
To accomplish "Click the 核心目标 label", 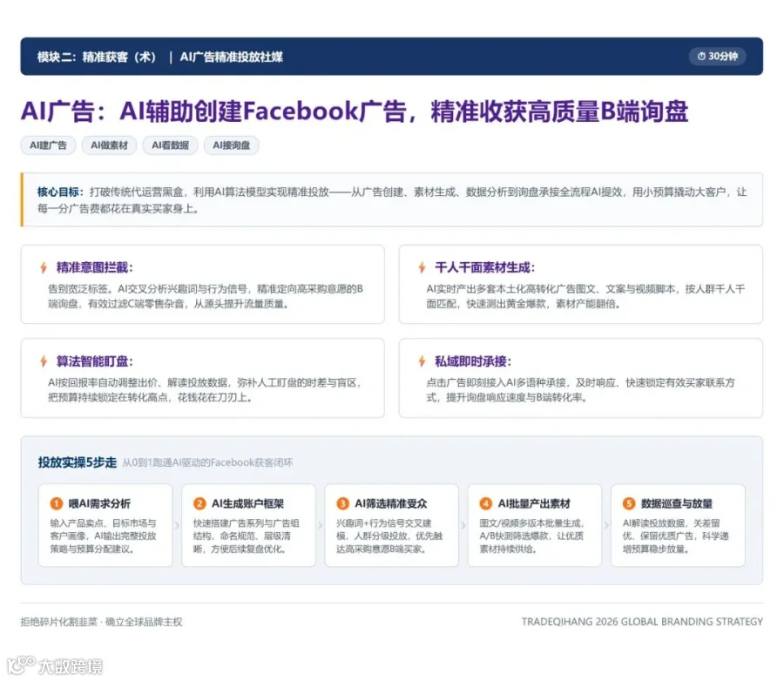I will (x=58, y=192).
